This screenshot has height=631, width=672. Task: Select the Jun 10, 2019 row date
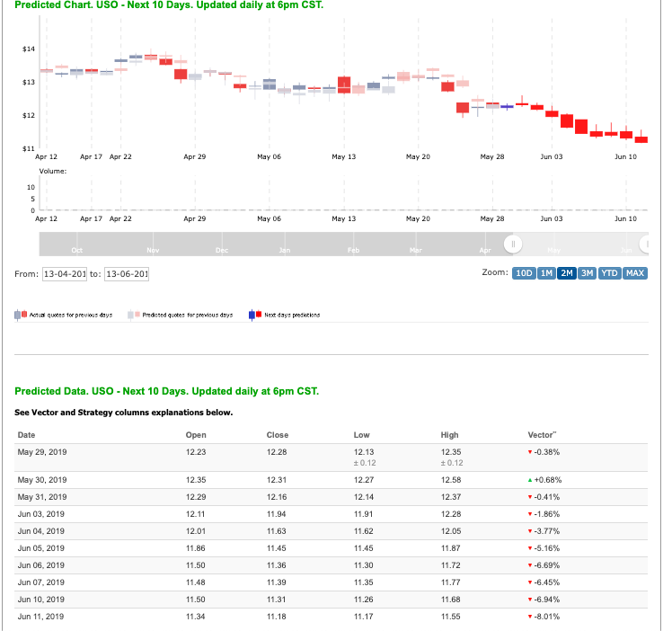point(40,600)
